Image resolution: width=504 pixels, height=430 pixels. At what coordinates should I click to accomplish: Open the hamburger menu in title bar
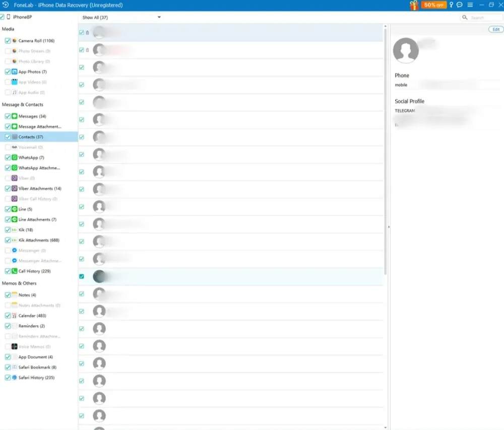470,5
